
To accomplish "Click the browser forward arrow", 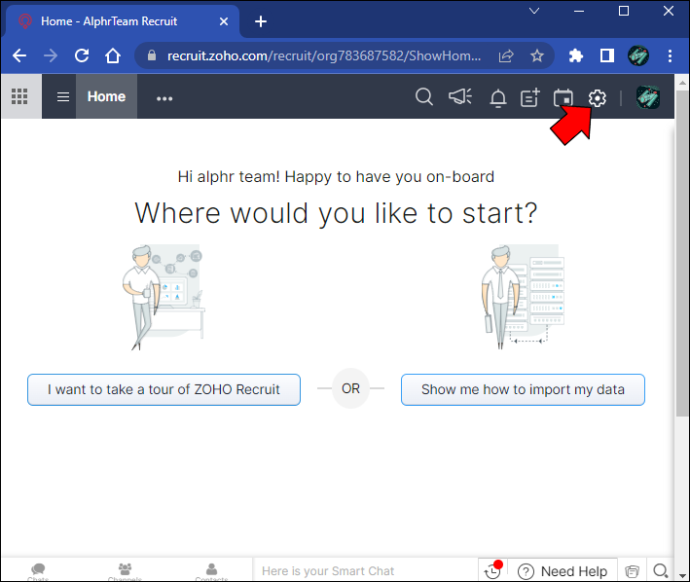I will pos(51,56).
